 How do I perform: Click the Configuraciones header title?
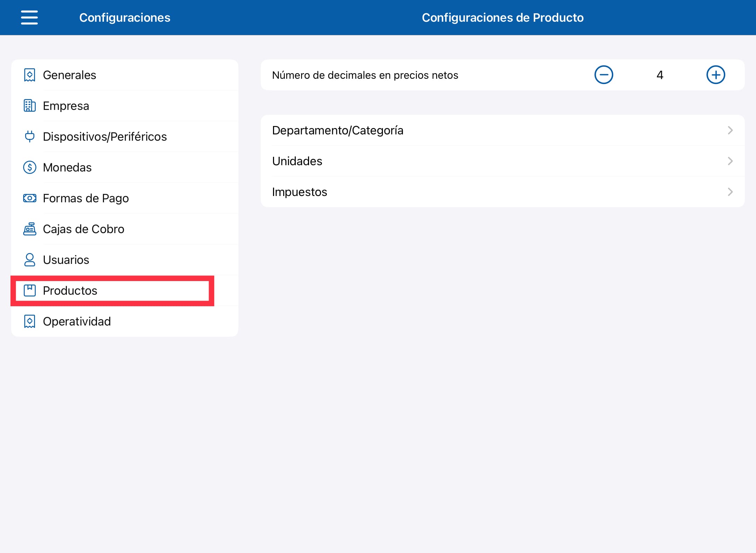click(125, 17)
